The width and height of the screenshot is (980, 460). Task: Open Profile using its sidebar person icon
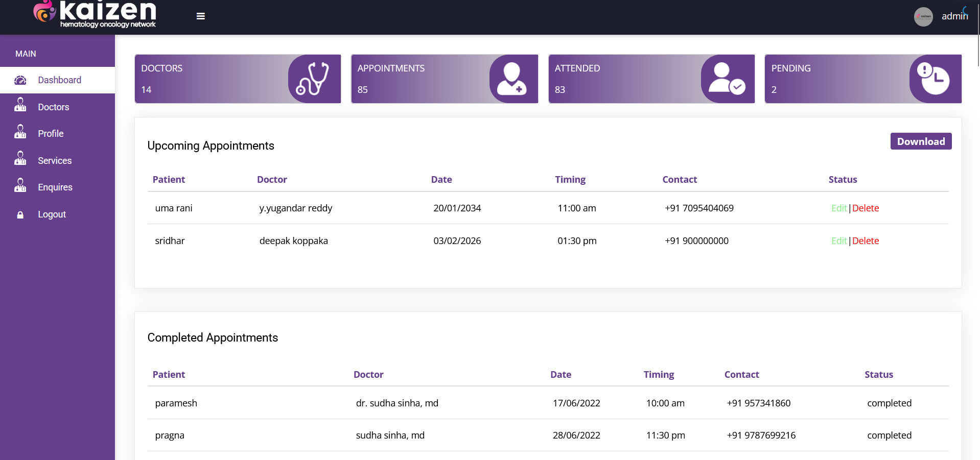[20, 133]
